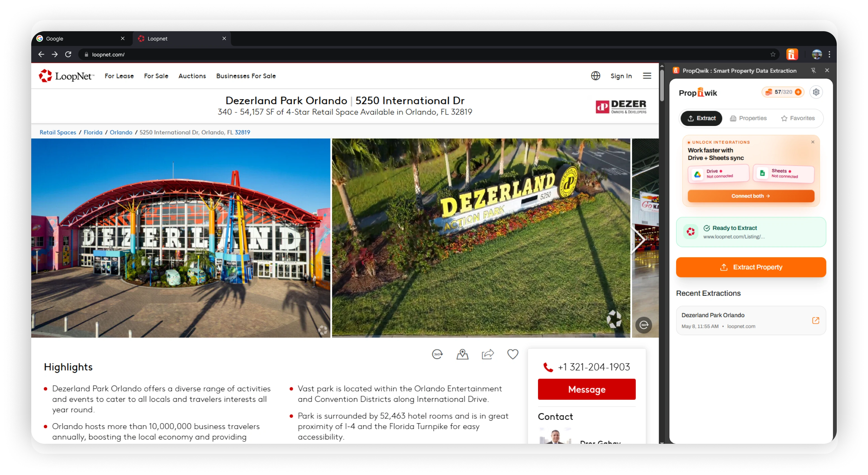Click the red Message button
This screenshot has height=475, width=868.
[587, 389]
